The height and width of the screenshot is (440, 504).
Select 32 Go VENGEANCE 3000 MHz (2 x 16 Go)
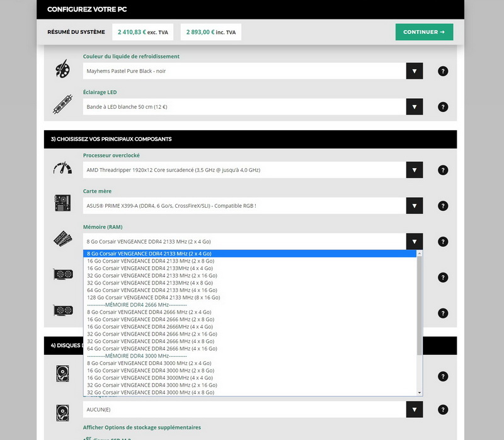(249, 385)
